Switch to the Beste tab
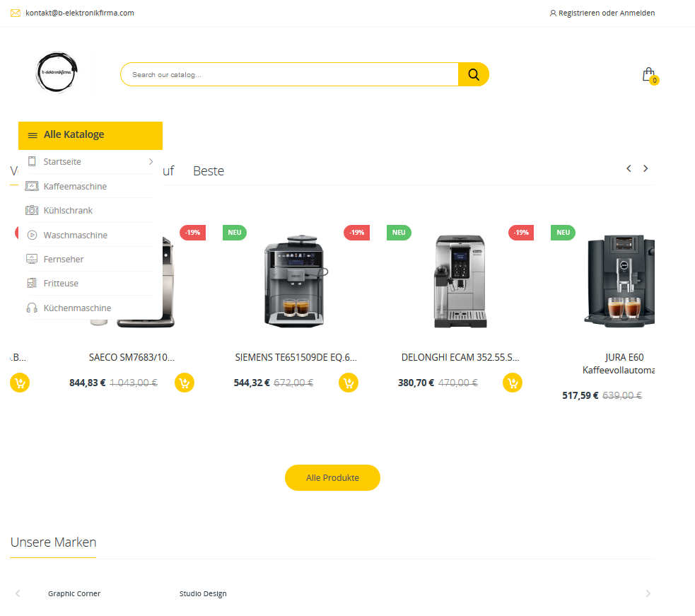695x616 pixels. (x=209, y=170)
